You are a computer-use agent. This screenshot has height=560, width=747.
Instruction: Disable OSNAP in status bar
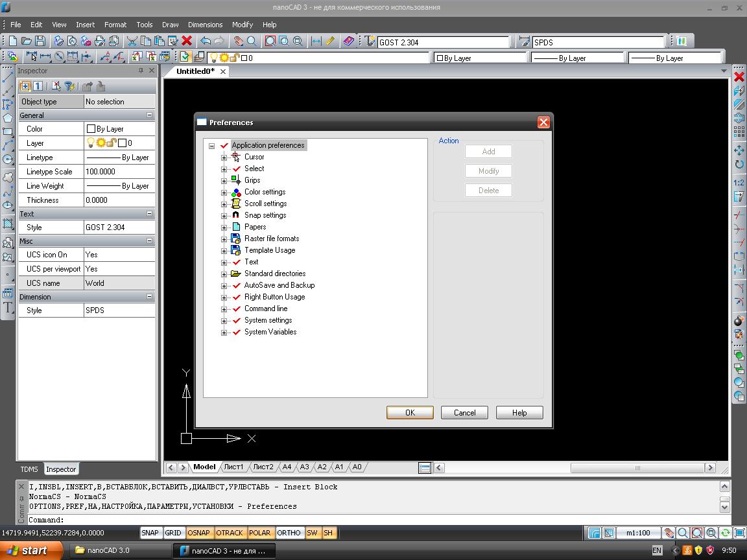(198, 533)
